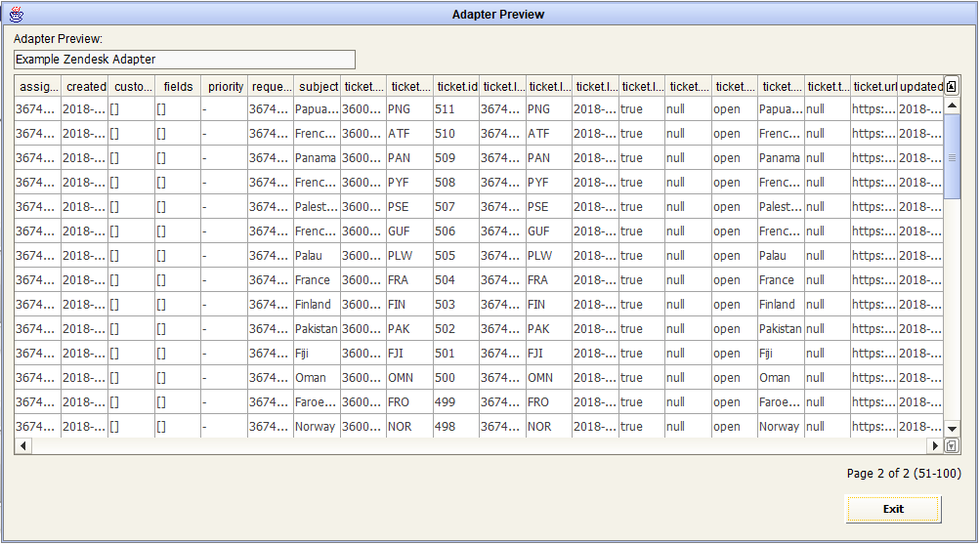Click the horizontal scrollbar right arrow
This screenshot has height=545, width=980.
pyautogui.click(x=935, y=445)
